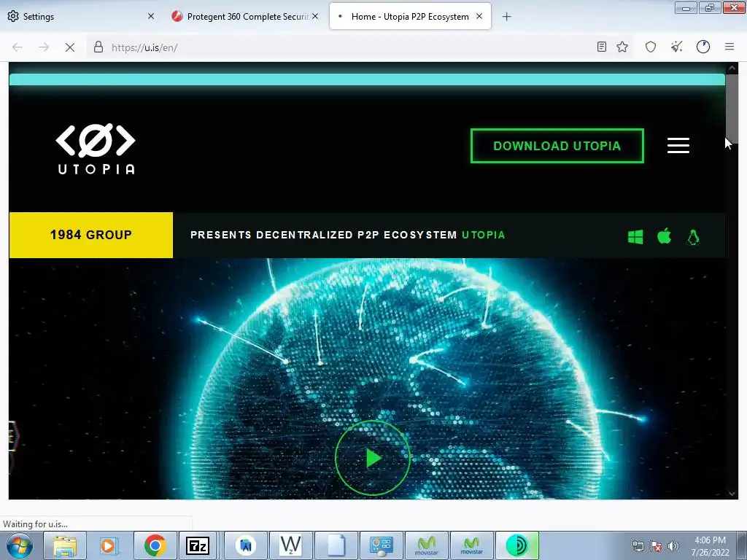Click the network tray icon
This screenshot has width=747, height=560.
[x=638, y=546]
